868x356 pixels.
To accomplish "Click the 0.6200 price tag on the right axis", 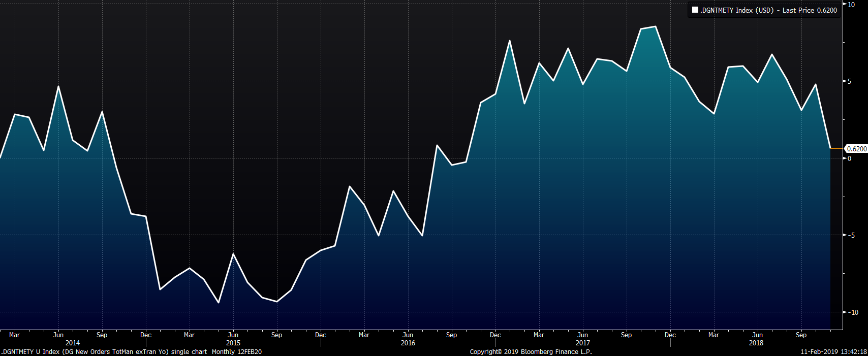I will point(856,149).
